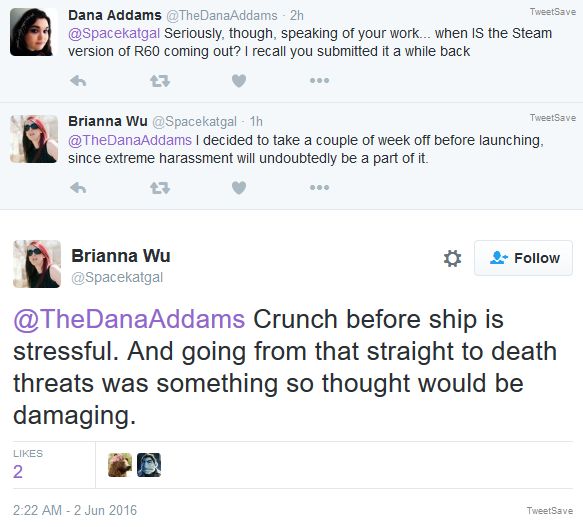Open the gear settings menu
The height and width of the screenshot is (527, 583).
452,258
